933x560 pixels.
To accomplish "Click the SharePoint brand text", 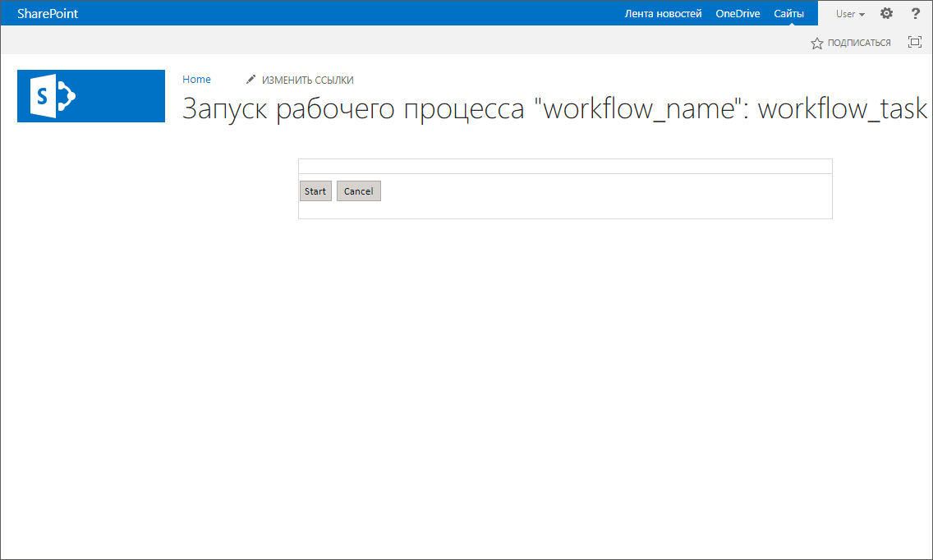I will pyautogui.click(x=48, y=14).
